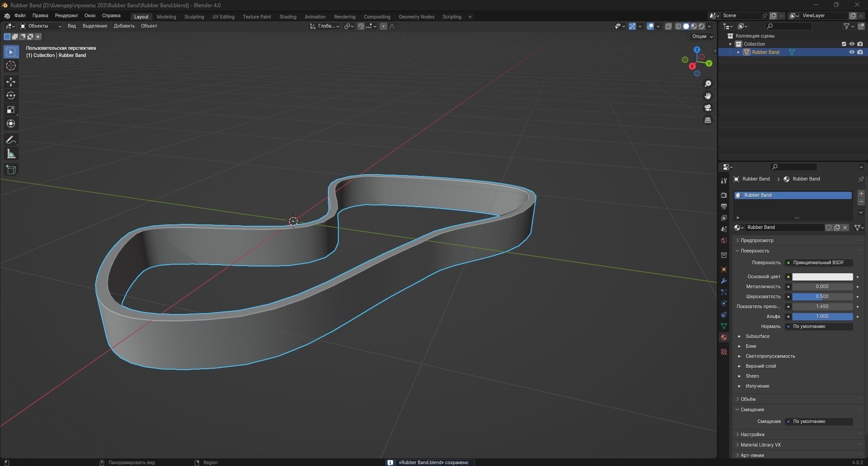Switch orthographic/perspective grid icon
The width and height of the screenshot is (868, 466).
[x=708, y=120]
